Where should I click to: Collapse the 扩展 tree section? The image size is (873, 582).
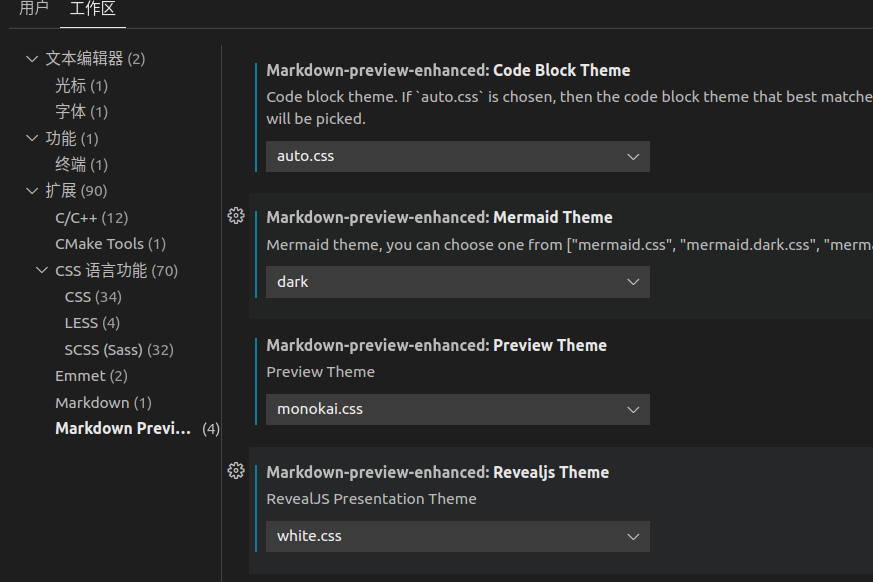(32, 191)
